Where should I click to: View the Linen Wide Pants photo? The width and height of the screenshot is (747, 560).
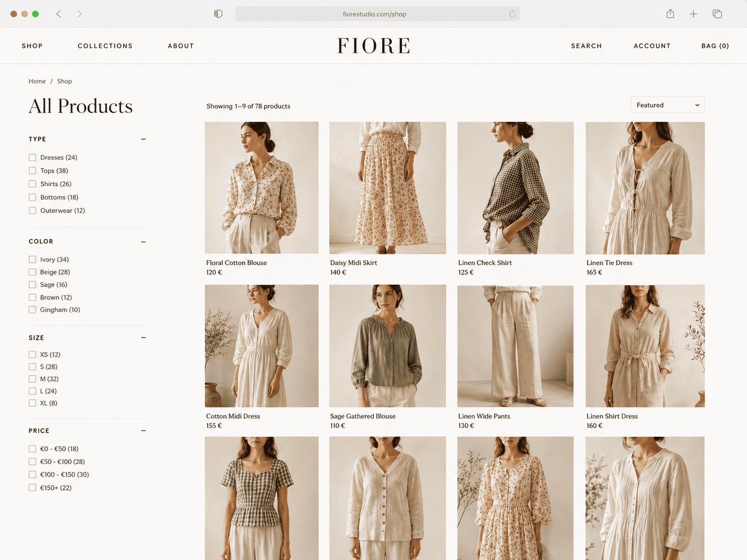pyautogui.click(x=515, y=346)
